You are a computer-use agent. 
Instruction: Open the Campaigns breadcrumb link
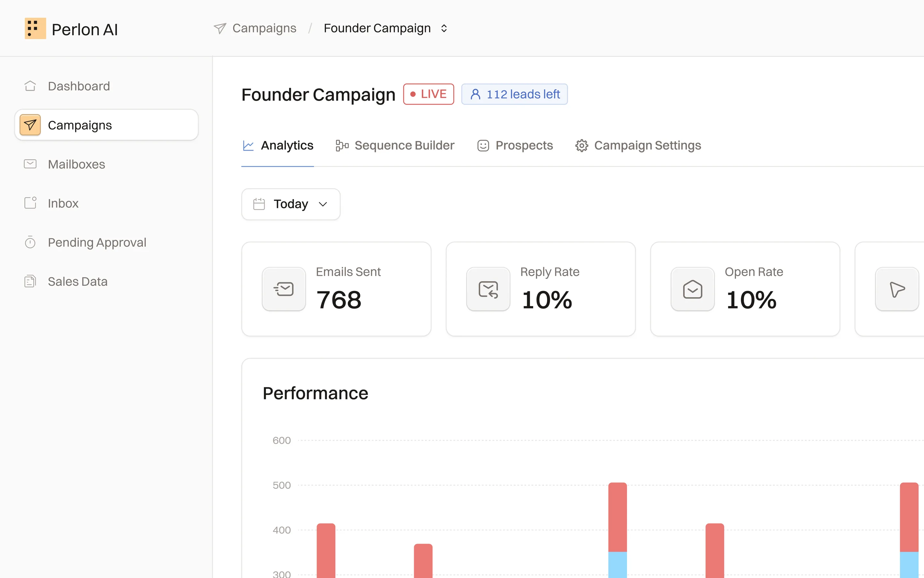[x=264, y=28]
